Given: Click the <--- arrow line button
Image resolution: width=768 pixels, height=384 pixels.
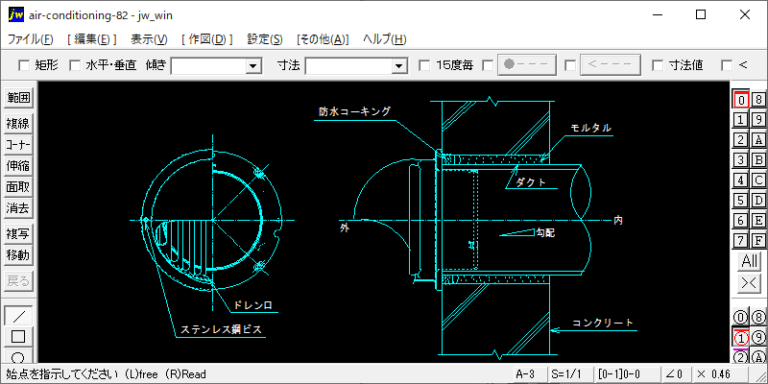Looking at the screenshot, I should (610, 65).
